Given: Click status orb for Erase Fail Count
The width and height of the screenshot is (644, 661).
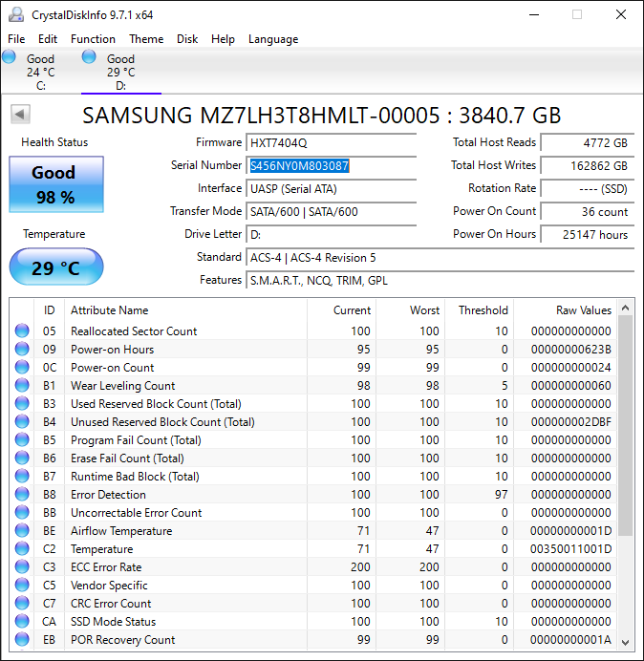Looking at the screenshot, I should 22,458.
